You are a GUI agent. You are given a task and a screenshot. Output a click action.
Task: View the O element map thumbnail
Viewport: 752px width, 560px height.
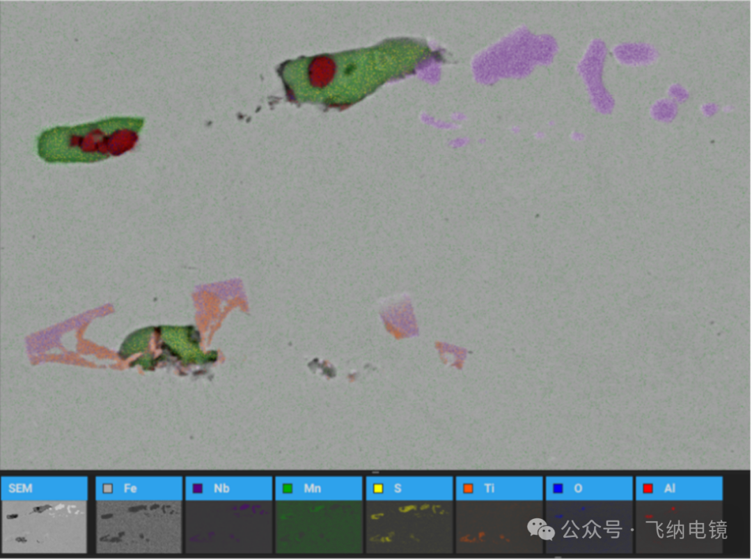tap(588, 527)
